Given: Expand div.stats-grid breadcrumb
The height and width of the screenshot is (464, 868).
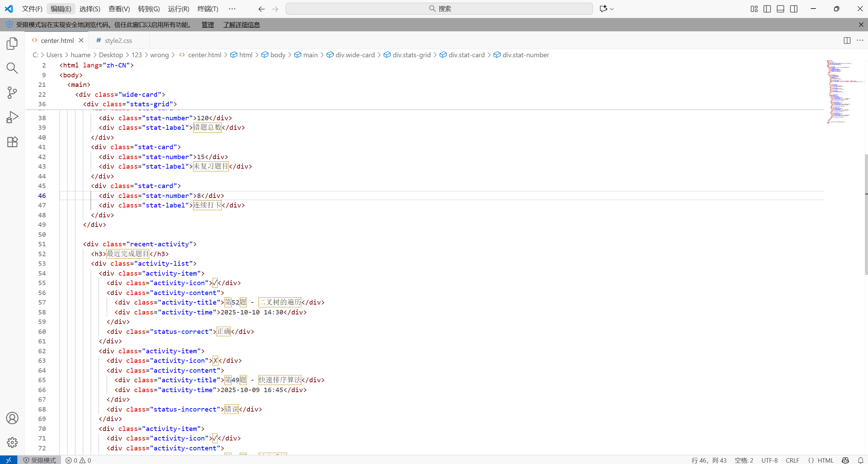Looking at the screenshot, I should coord(411,55).
